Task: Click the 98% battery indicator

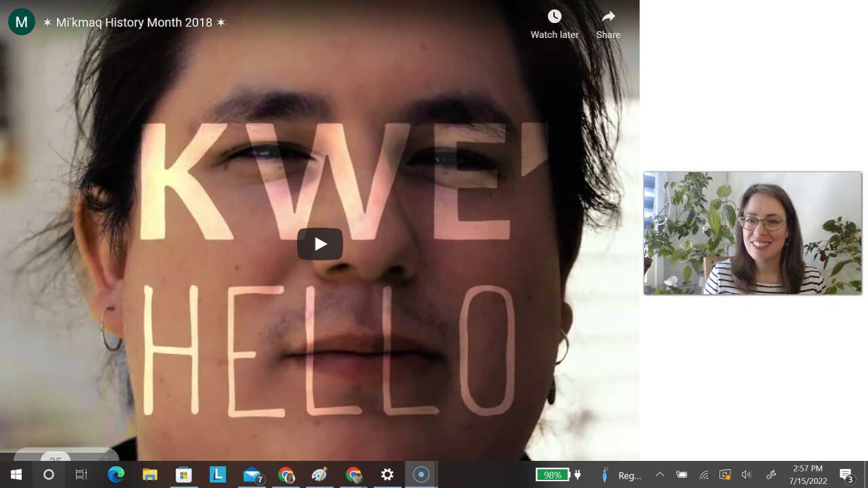Action: click(553, 474)
